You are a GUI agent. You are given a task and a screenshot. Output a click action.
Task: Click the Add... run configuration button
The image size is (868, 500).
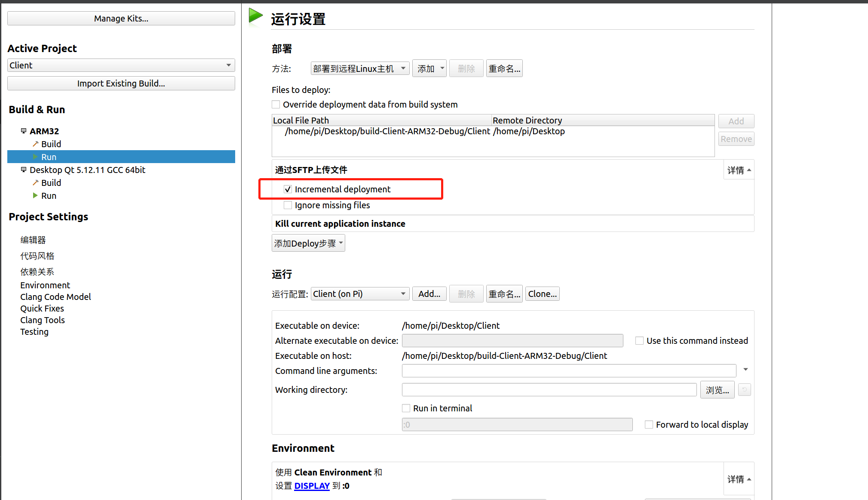[429, 294]
